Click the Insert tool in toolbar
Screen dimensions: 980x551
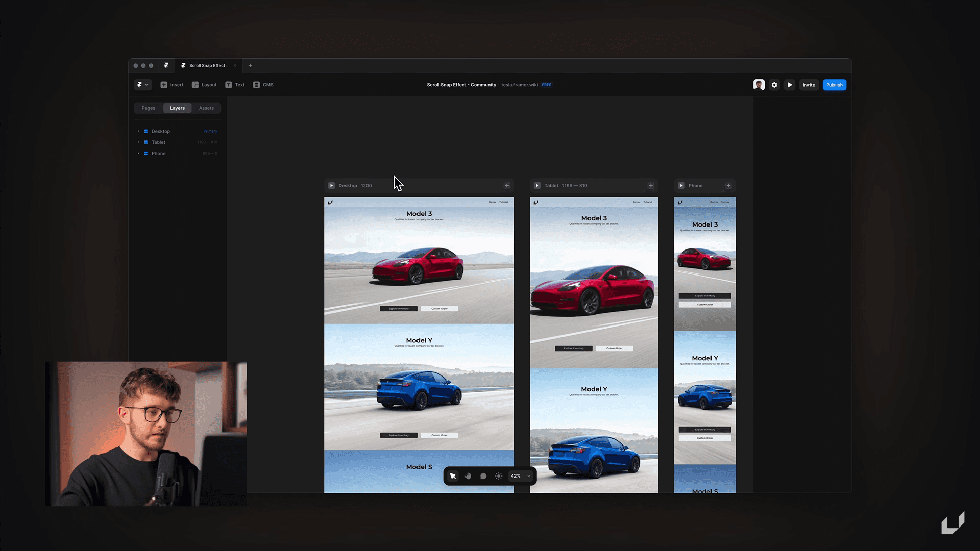point(173,85)
